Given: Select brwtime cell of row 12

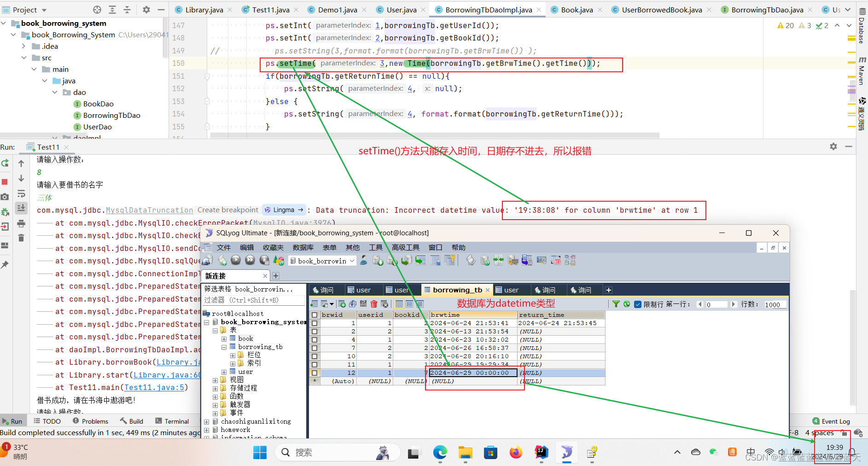Looking at the screenshot, I should tap(473, 373).
